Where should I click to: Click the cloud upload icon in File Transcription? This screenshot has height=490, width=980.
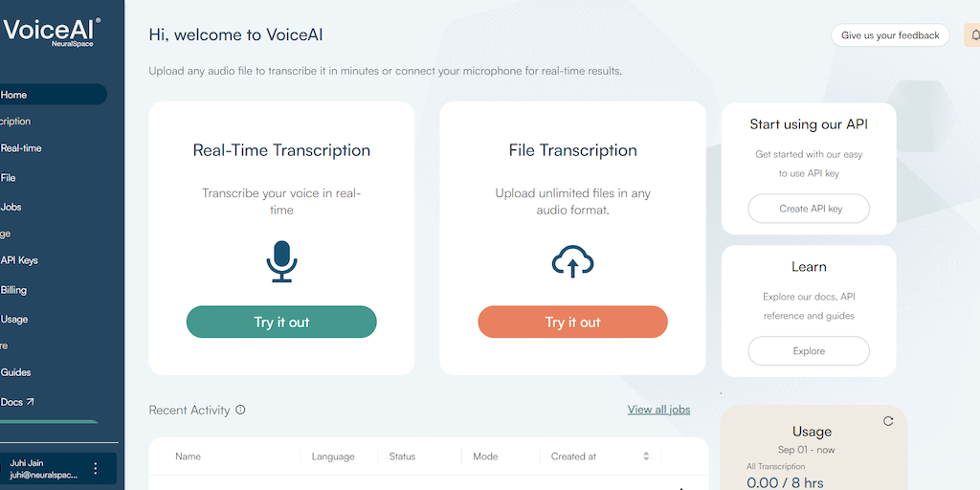(x=572, y=261)
